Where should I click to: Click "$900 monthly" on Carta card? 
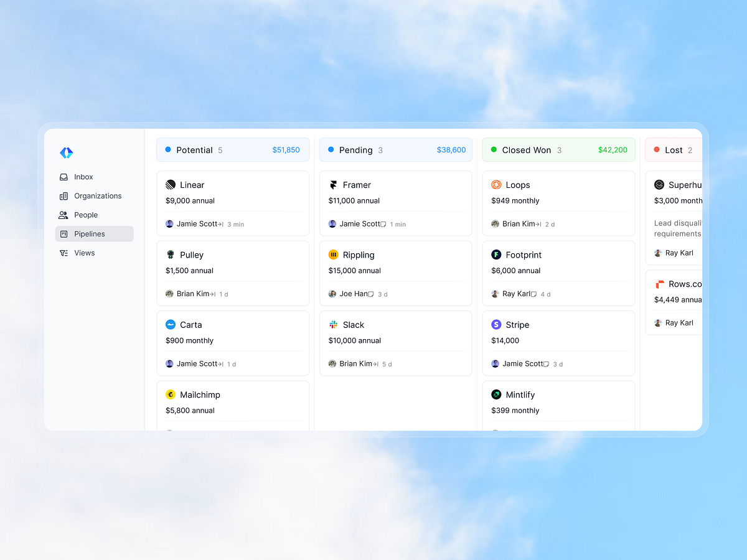190,341
